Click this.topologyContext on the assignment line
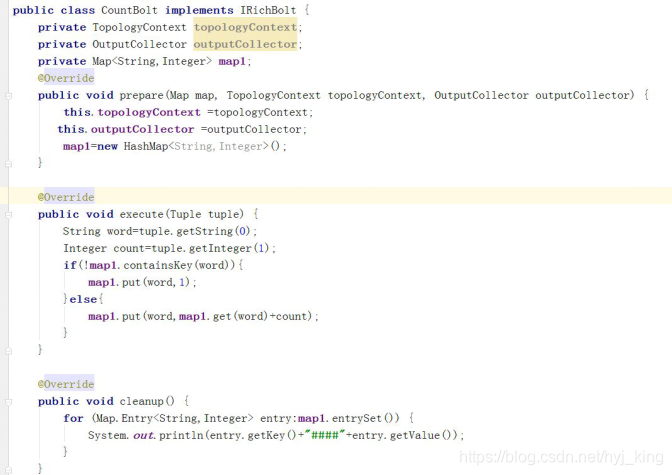Image resolution: width=672 pixels, height=475 pixels. [132, 112]
